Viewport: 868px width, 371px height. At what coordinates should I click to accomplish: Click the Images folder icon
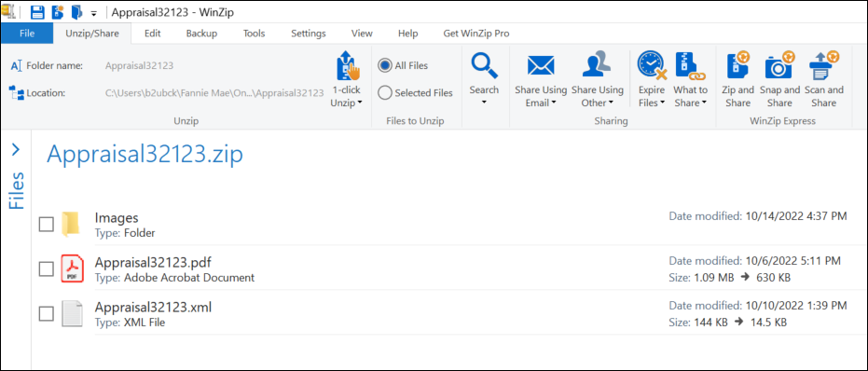[71, 225]
